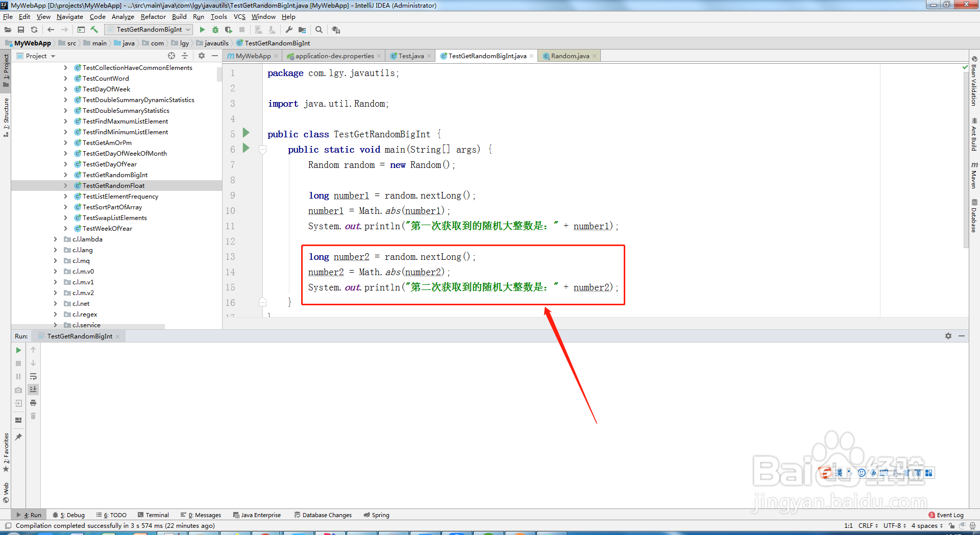Viewport: 980px width, 535px height.
Task: Switch to the Random.java editor tab
Action: tap(570, 56)
